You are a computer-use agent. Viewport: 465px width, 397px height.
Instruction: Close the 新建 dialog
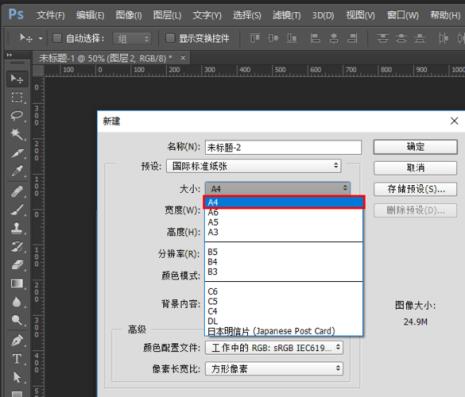click(454, 121)
